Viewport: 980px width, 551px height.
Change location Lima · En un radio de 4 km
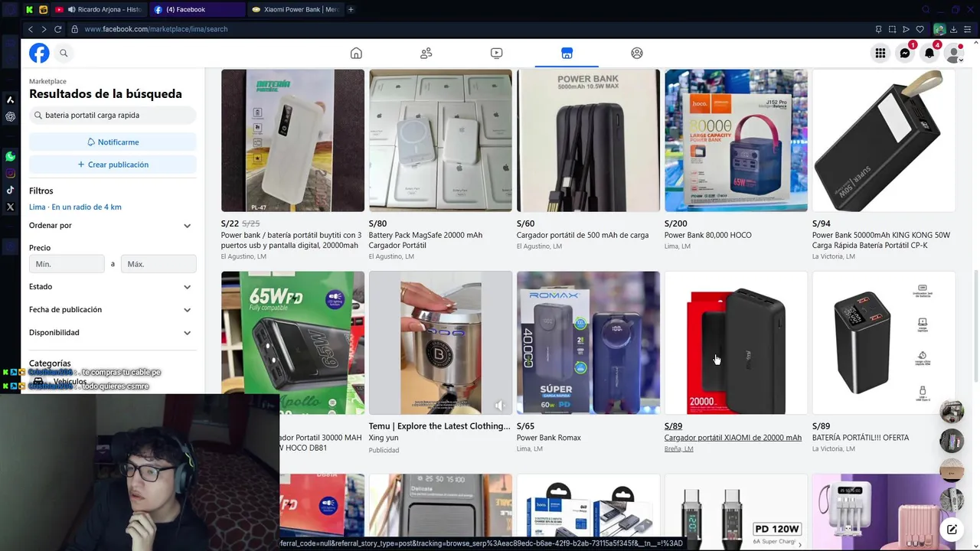[x=75, y=207]
